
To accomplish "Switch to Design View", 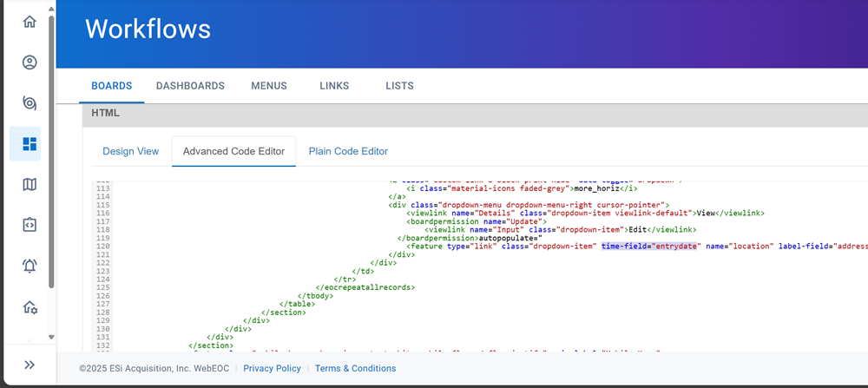I will 131,151.
